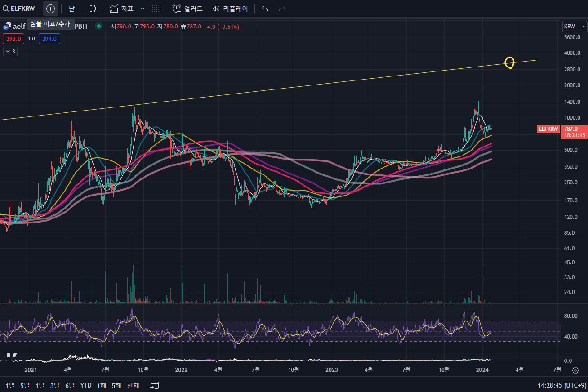
Task: Start bar replay with 리플레이
Action: point(230,9)
